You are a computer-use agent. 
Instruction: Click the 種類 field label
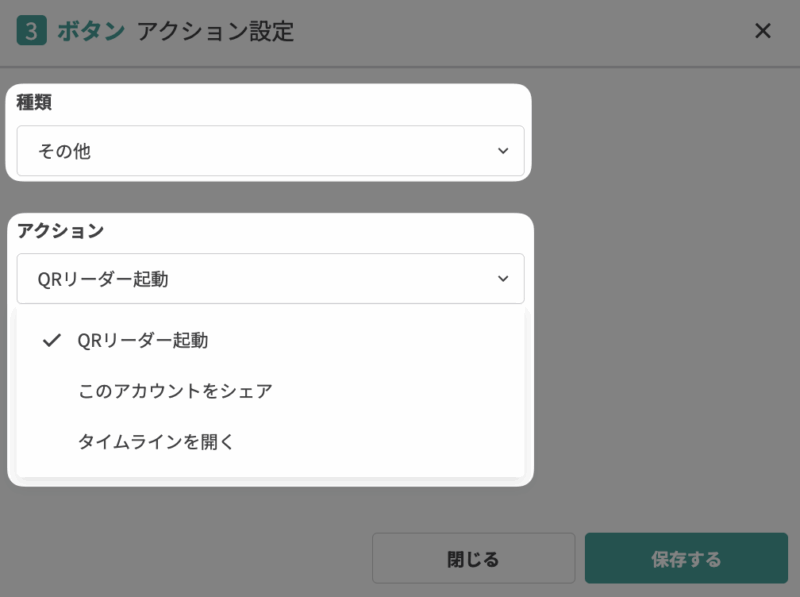click(x=34, y=102)
